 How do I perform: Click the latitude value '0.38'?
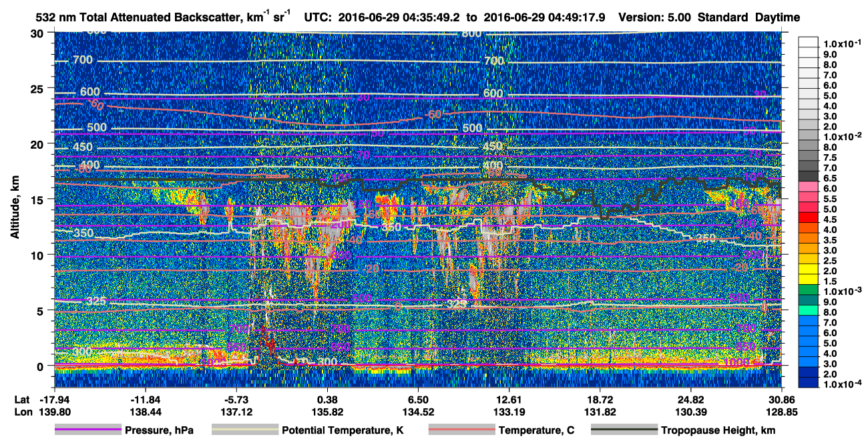coord(328,400)
